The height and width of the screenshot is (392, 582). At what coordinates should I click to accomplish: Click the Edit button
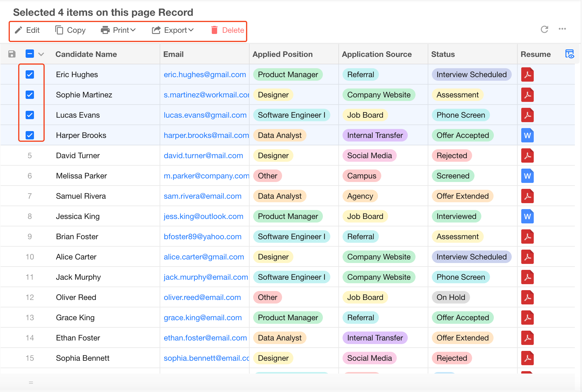coord(27,30)
